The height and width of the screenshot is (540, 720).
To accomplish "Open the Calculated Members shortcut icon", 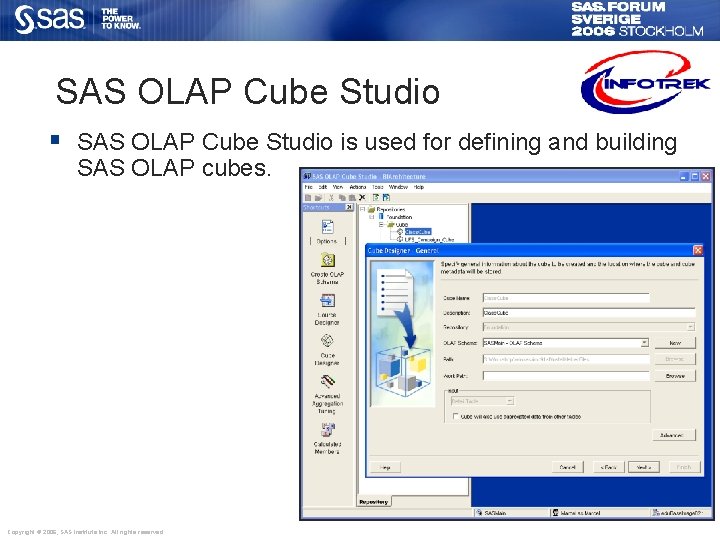I will pyautogui.click(x=327, y=430).
